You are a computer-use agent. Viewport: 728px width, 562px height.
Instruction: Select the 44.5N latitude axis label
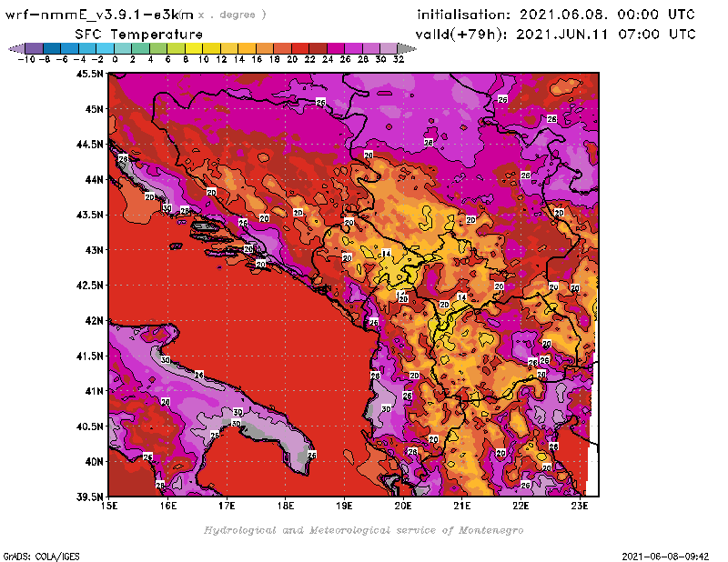click(x=89, y=145)
